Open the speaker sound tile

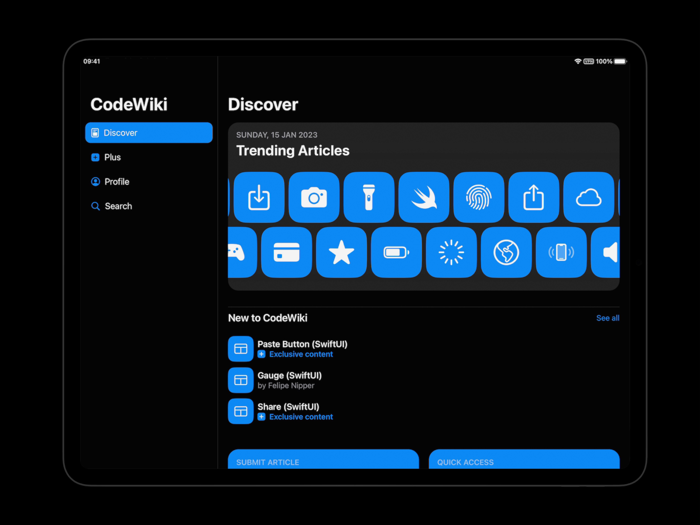tap(605, 252)
